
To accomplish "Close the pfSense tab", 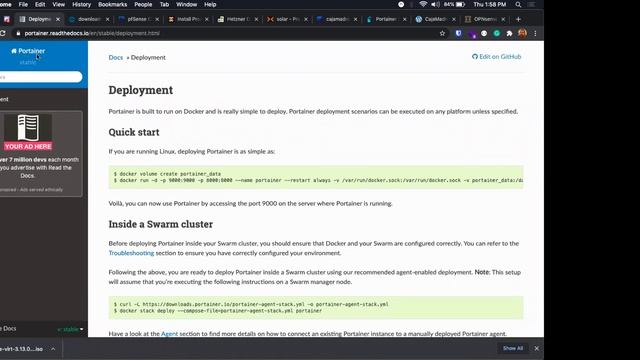I will click(157, 19).
